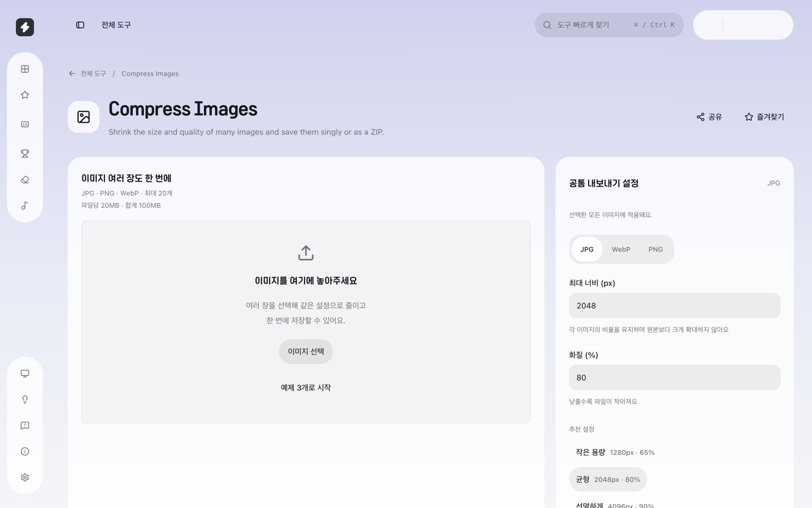Select the WebP format option

(621, 249)
